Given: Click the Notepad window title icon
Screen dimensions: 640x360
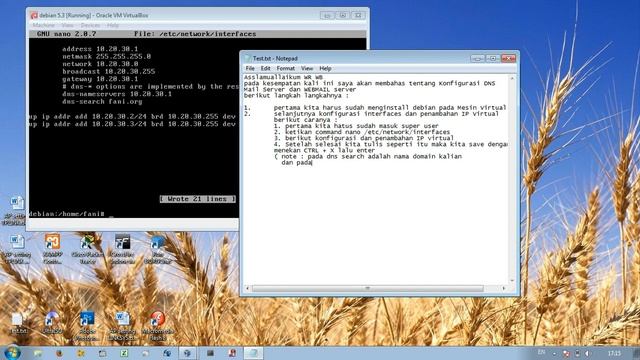Looking at the screenshot, I should pos(247,58).
